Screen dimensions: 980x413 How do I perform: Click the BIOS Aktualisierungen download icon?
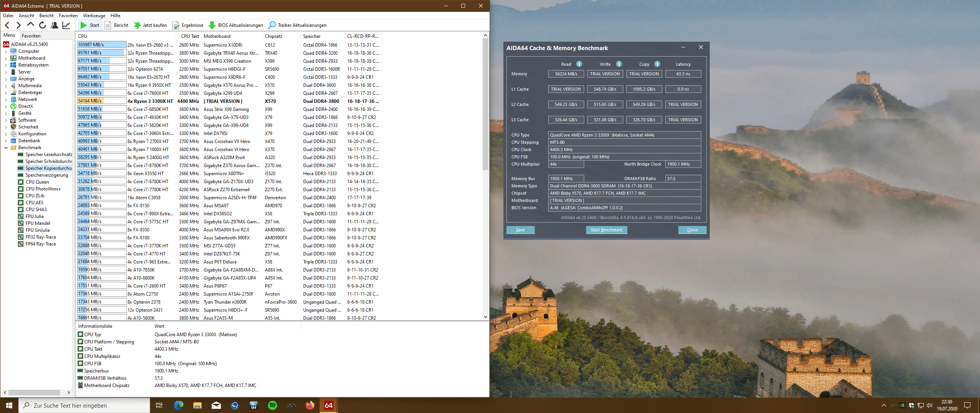(x=212, y=25)
